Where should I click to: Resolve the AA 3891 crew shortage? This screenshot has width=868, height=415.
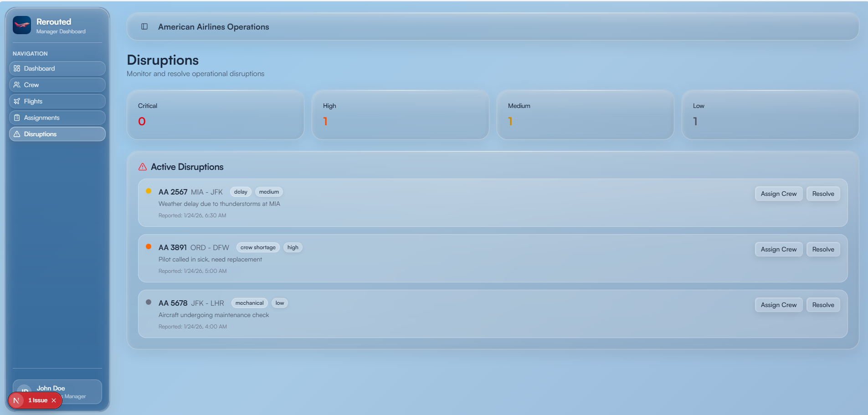823,249
